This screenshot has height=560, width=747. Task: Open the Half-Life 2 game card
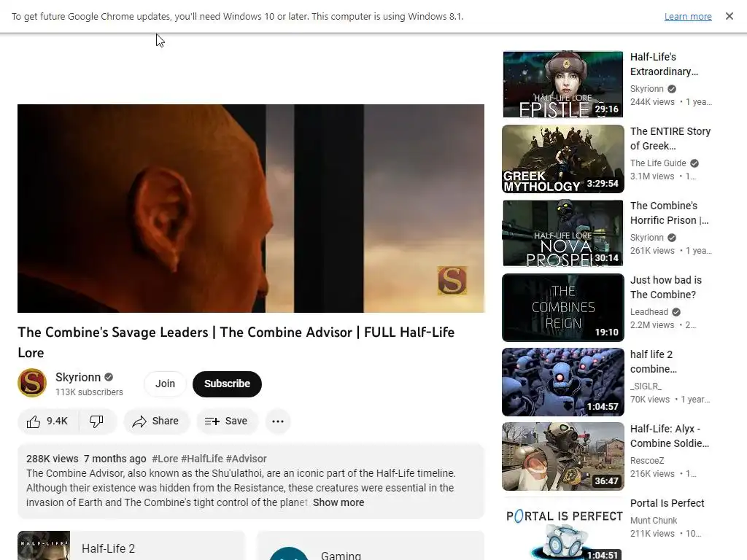pyautogui.click(x=131, y=545)
